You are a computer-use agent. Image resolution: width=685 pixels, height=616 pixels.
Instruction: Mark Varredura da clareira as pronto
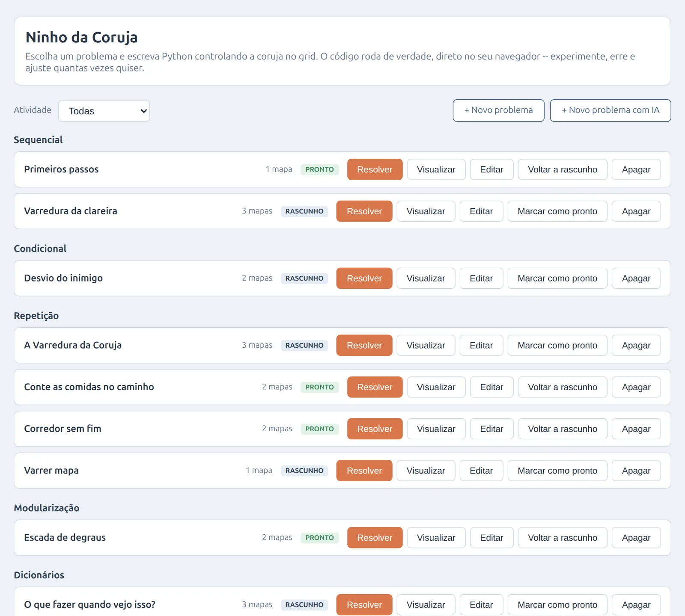coord(557,211)
